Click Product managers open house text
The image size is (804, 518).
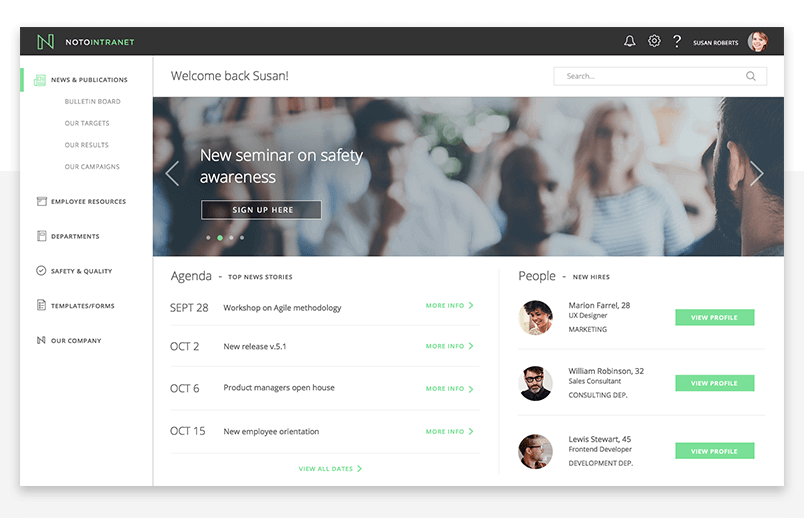coord(279,388)
